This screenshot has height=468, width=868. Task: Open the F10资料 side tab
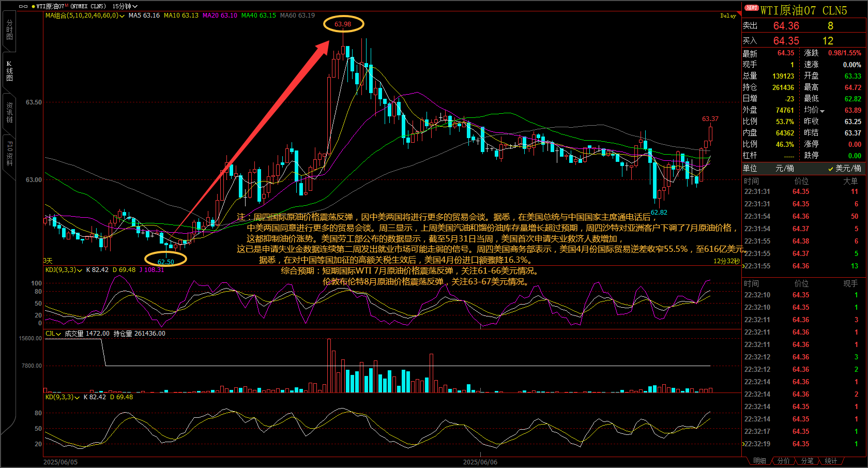click(x=9, y=154)
